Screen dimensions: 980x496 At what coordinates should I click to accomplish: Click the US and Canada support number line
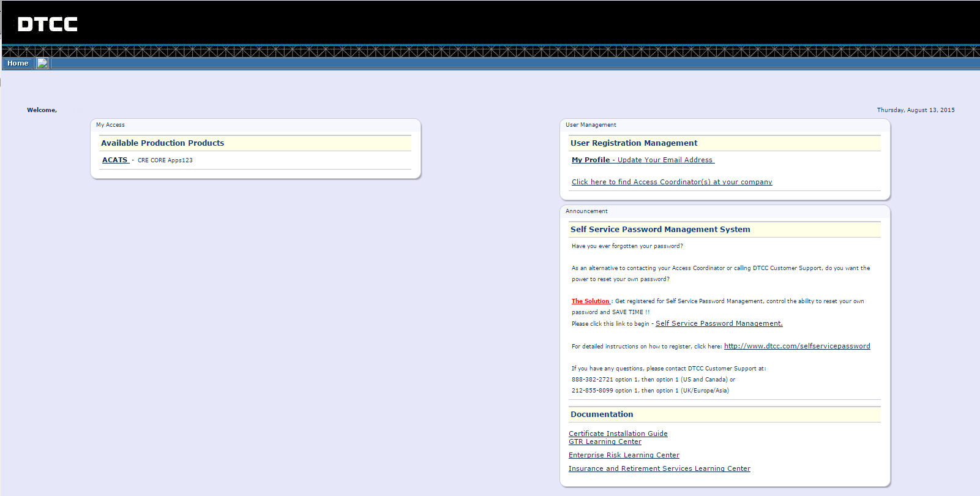[653, 380]
